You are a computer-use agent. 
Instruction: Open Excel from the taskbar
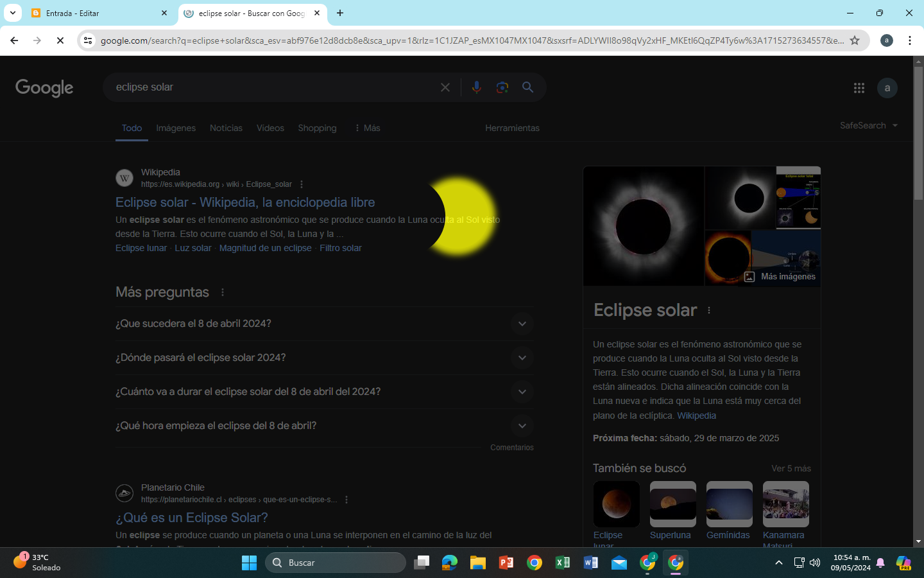pyautogui.click(x=563, y=563)
